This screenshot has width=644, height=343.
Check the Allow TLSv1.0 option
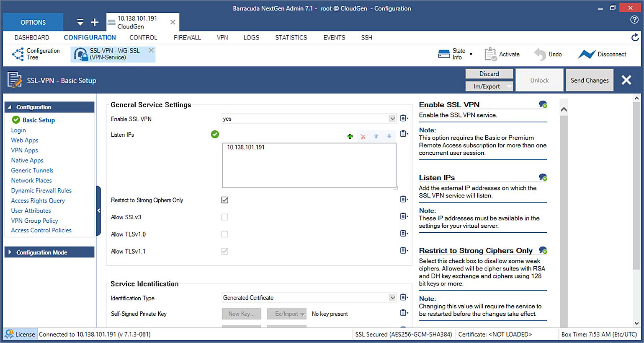[225, 234]
